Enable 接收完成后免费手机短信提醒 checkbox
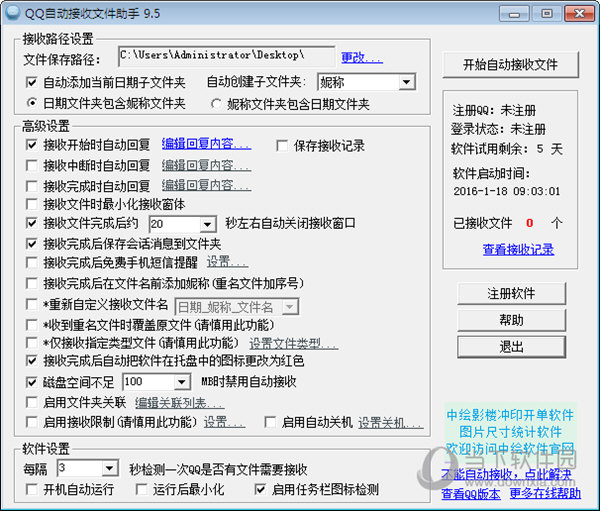600x511 pixels. click(31, 263)
